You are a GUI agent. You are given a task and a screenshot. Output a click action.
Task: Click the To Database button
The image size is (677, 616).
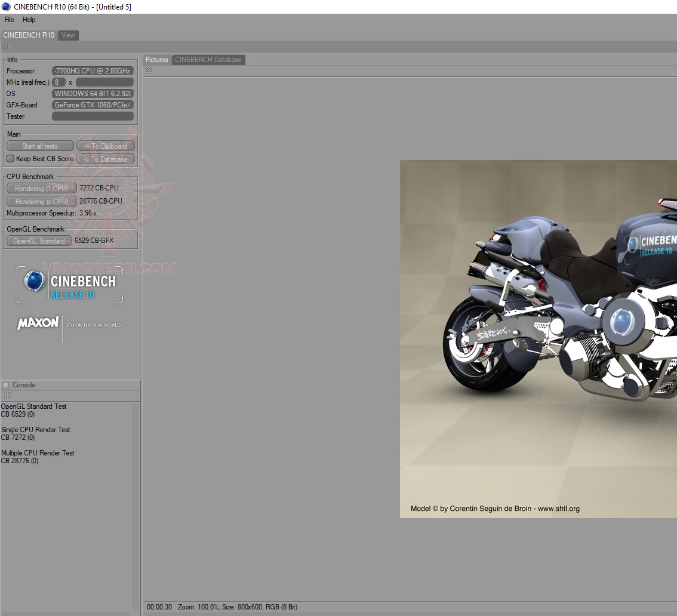106,159
